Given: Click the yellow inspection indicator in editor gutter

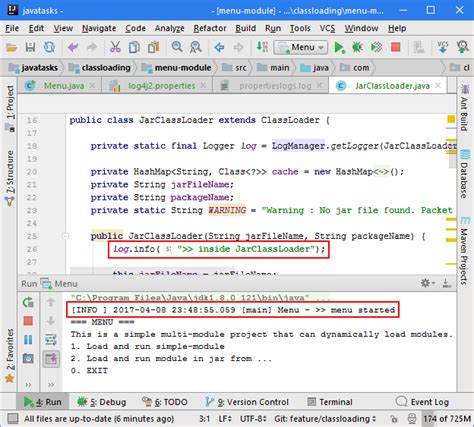Looking at the screenshot, I should click(451, 119).
